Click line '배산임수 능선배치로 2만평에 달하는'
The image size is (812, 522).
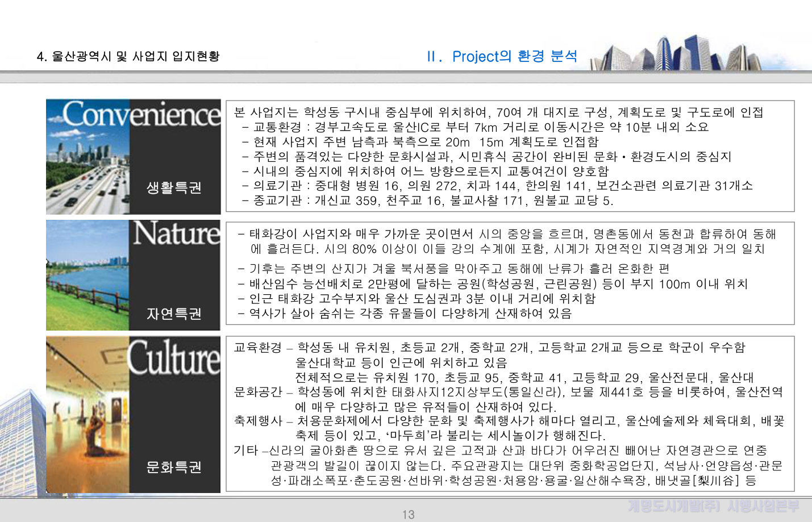tap(493, 283)
